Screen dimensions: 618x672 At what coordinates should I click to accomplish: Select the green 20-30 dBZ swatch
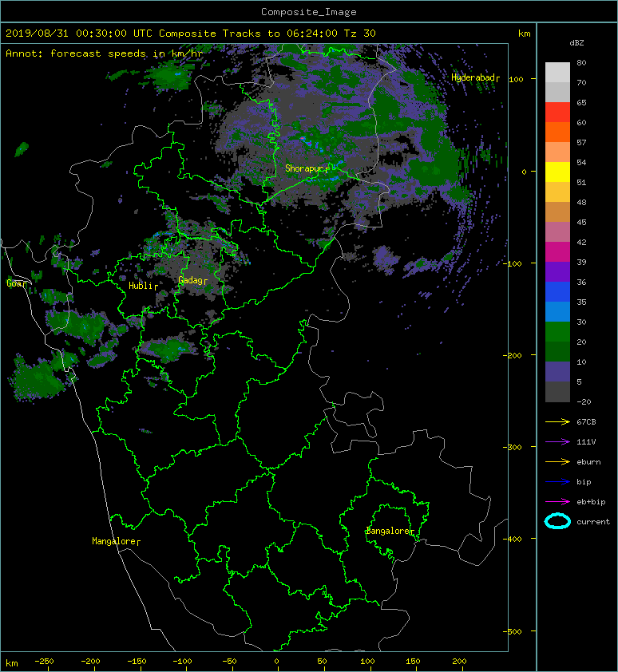click(557, 332)
